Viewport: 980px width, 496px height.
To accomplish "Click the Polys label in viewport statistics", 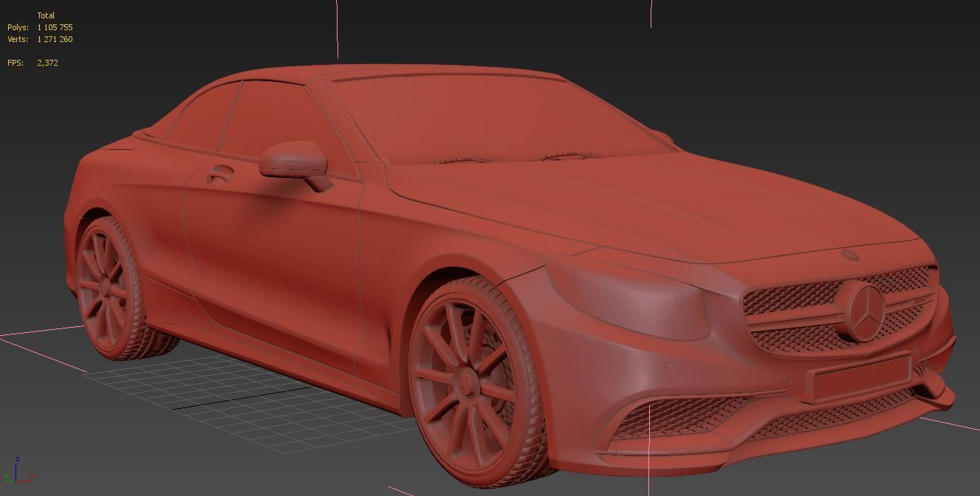I will (18, 27).
